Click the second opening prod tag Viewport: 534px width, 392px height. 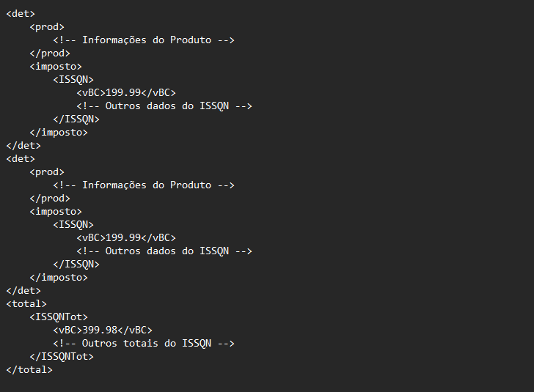pyautogui.click(x=47, y=172)
